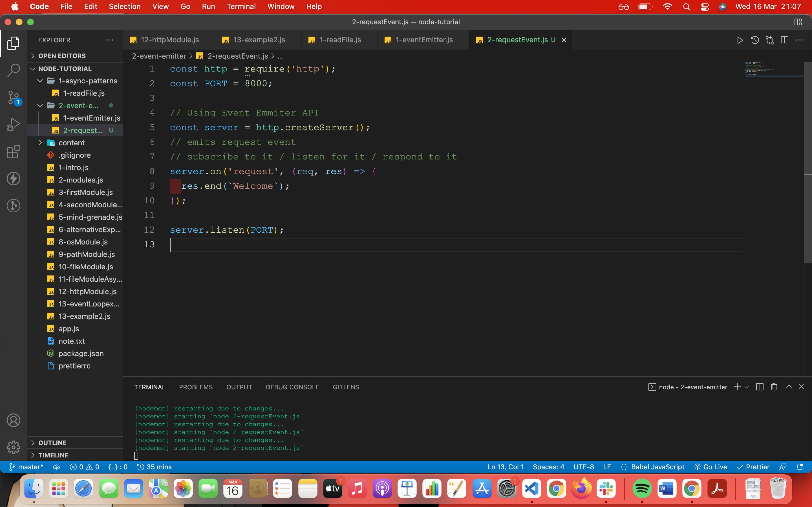Open Manage gear icon in activity bar
The height and width of the screenshot is (507, 812).
(x=14, y=447)
